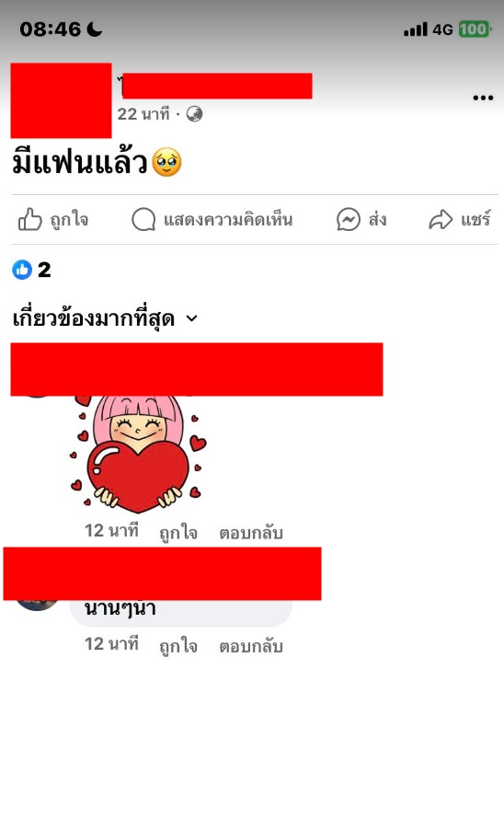Tap the แชร์ share label

point(475,218)
